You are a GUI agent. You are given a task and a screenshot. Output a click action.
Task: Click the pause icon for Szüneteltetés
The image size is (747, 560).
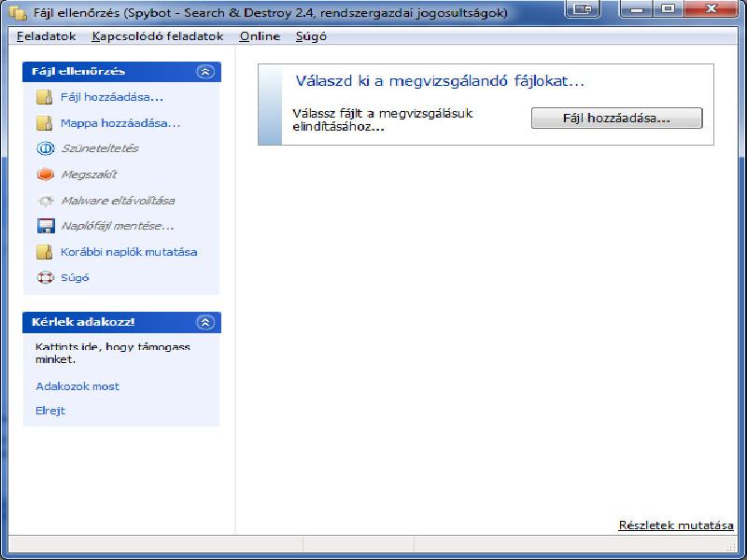[x=45, y=148]
